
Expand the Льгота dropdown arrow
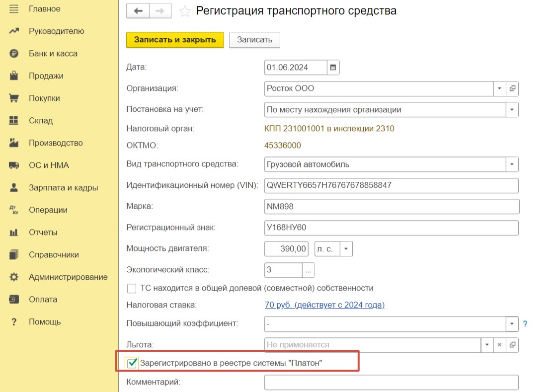pyautogui.click(x=487, y=345)
